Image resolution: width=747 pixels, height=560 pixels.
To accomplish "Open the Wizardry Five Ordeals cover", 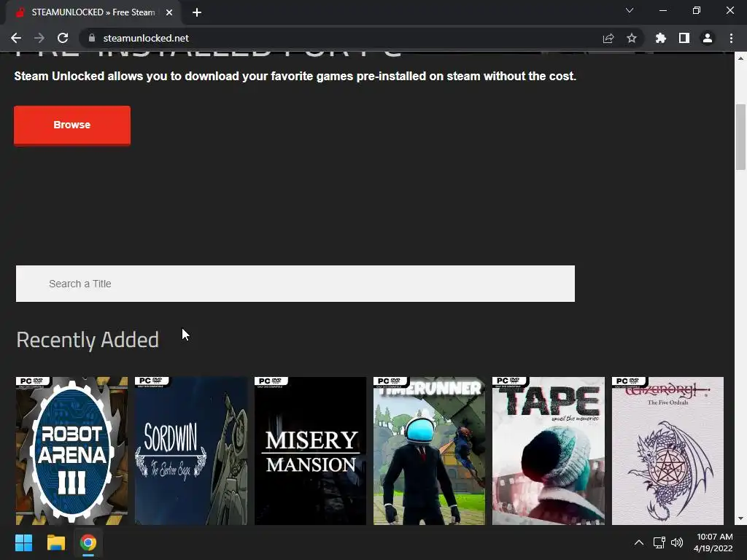I will (667, 451).
